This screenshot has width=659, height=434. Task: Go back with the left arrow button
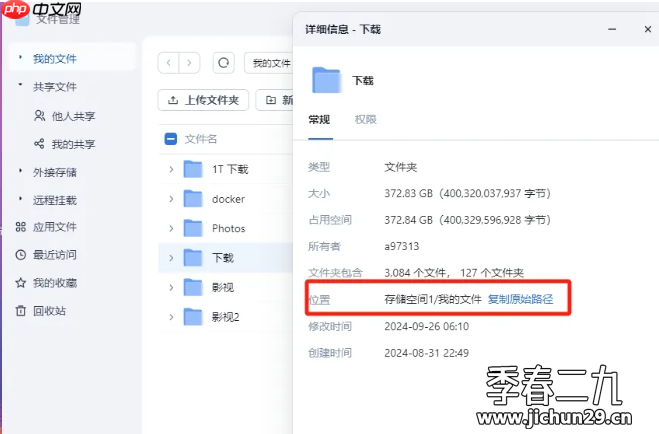point(169,63)
